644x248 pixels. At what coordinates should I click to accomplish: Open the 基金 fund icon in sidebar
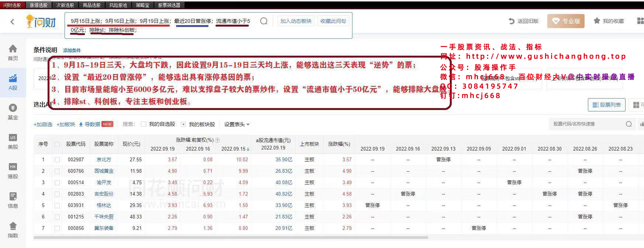[x=13, y=108]
